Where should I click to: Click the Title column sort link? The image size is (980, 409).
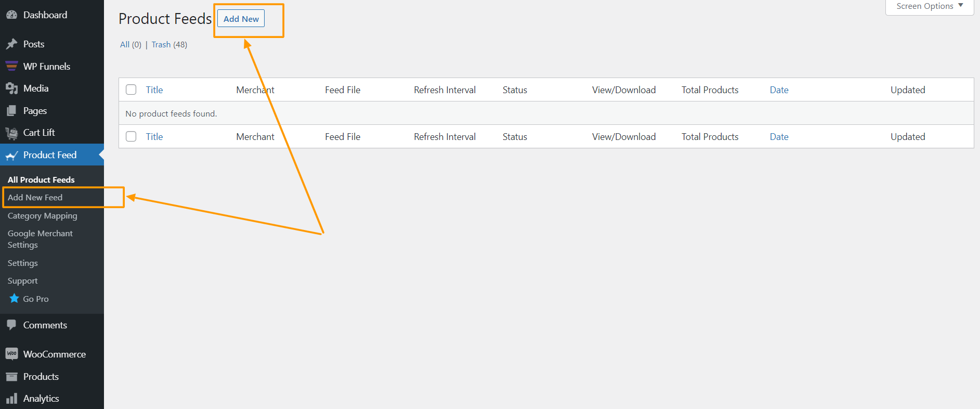click(x=154, y=90)
